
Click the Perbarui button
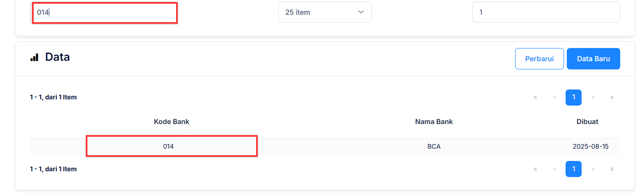pyautogui.click(x=539, y=59)
